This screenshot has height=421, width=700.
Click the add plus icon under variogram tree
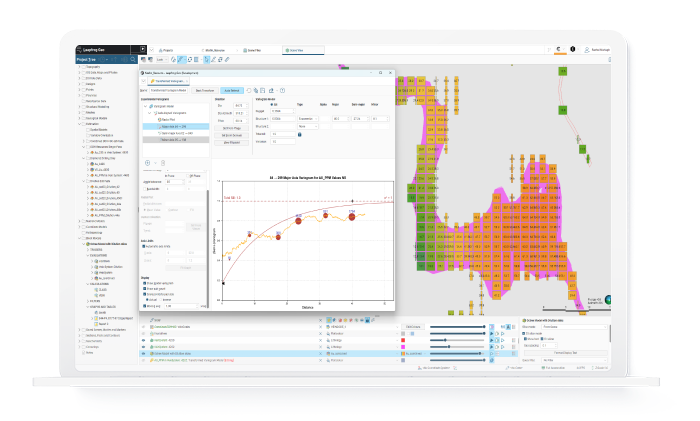pyautogui.click(x=148, y=163)
